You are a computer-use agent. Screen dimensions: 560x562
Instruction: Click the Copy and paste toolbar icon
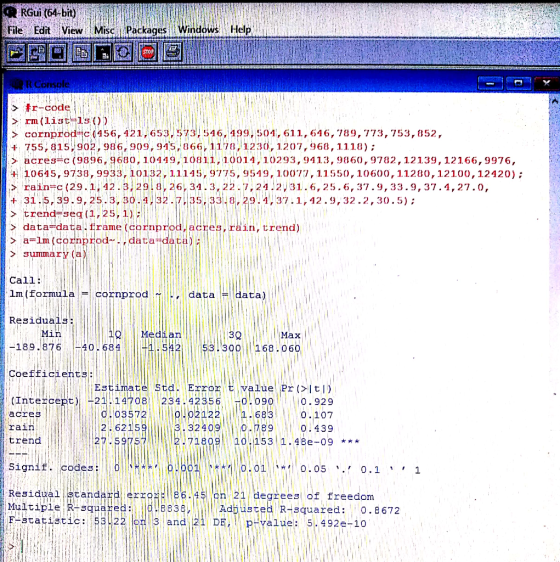tap(123, 53)
